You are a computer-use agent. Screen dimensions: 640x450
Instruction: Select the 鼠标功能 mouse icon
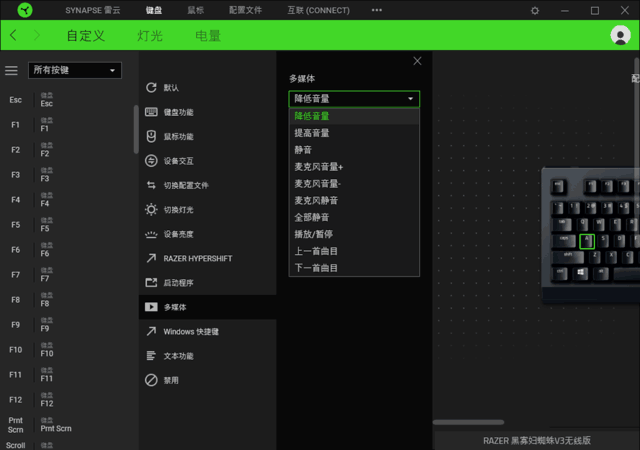[151, 136]
